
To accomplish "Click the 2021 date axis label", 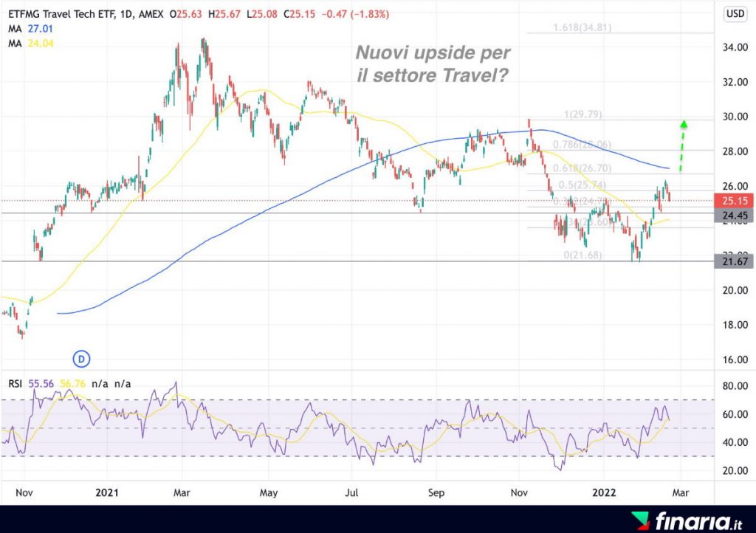I will click(106, 492).
